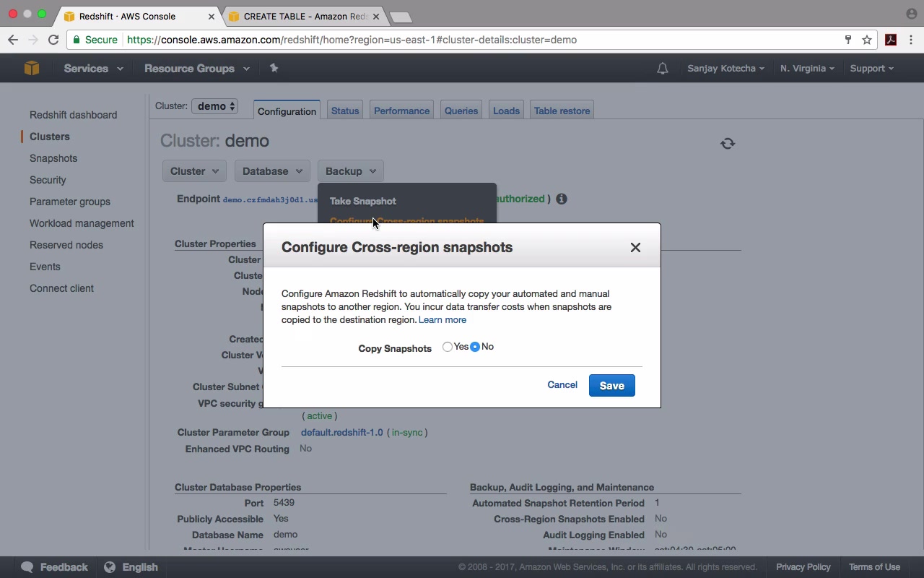This screenshot has height=578, width=924.
Task: Expand the Backup dropdown button
Action: point(351,171)
